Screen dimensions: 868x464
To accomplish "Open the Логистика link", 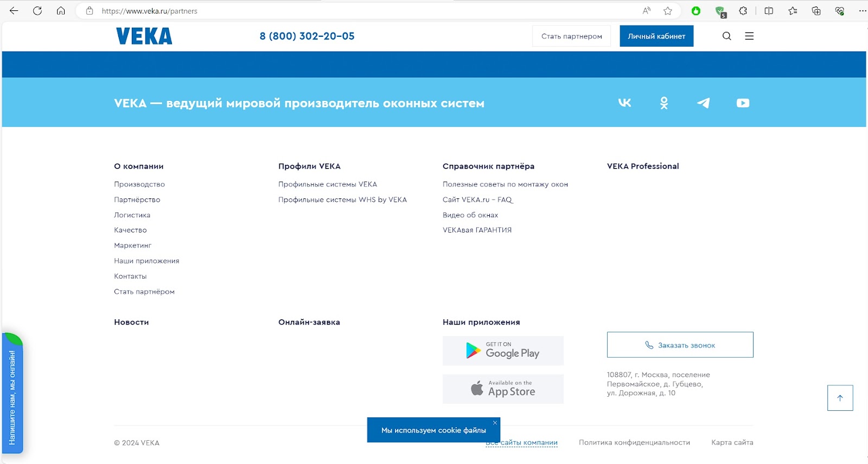I will pos(132,215).
